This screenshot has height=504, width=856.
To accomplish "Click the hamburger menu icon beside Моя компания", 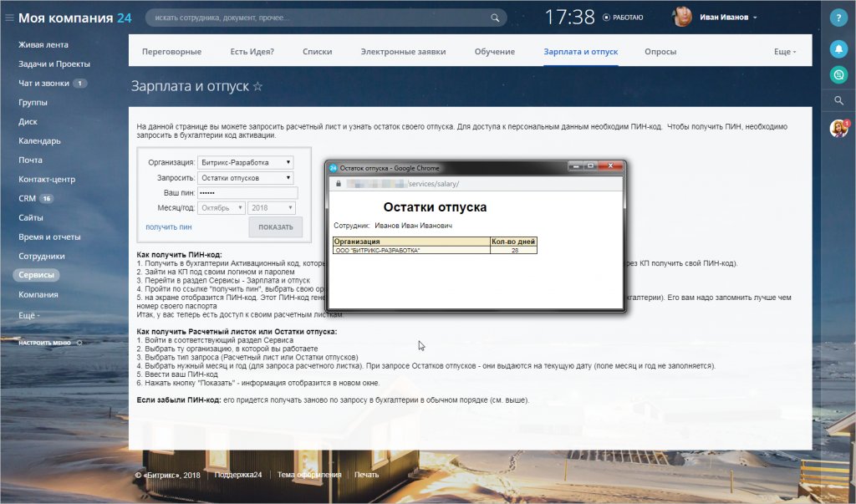I will pyautogui.click(x=8, y=18).
